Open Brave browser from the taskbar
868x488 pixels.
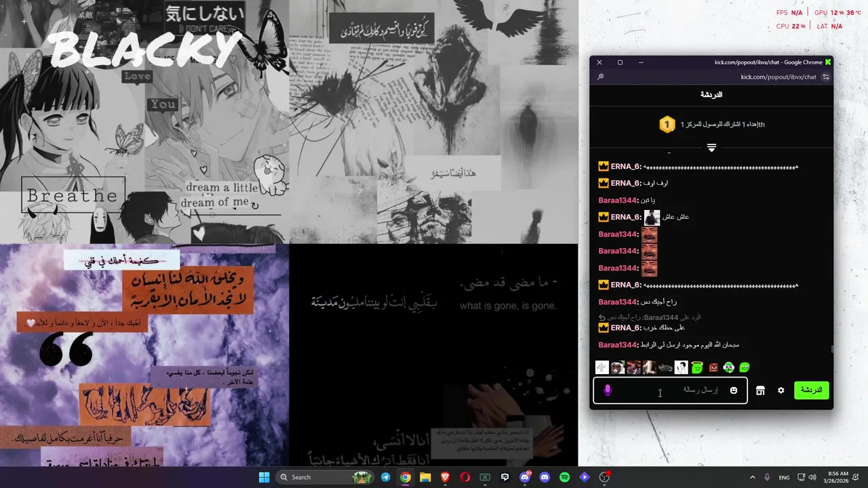(x=445, y=477)
